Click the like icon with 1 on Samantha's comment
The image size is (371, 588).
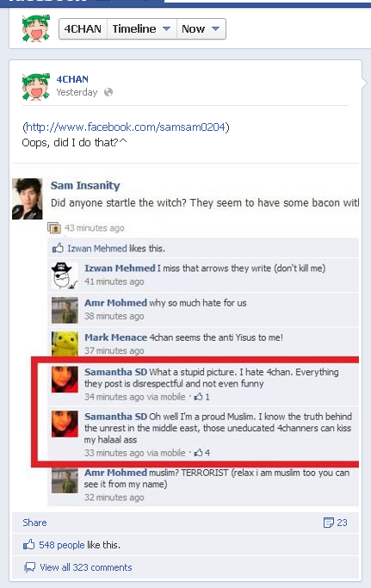[199, 396]
